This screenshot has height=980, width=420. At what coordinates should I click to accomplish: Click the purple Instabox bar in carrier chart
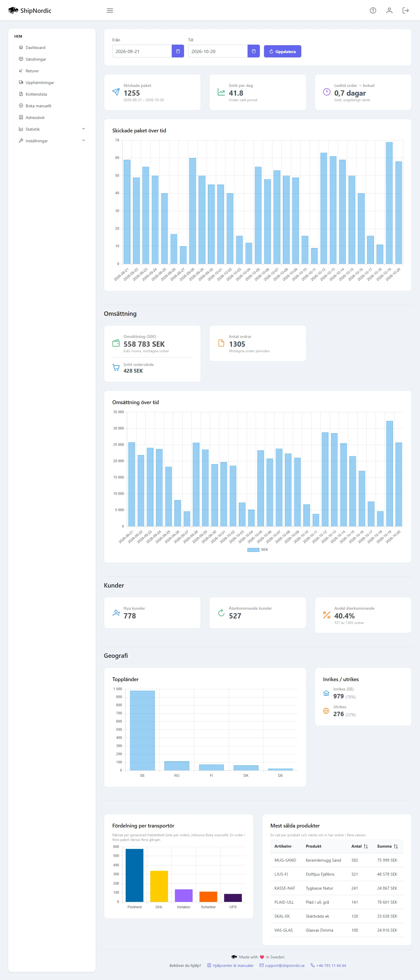184,895
